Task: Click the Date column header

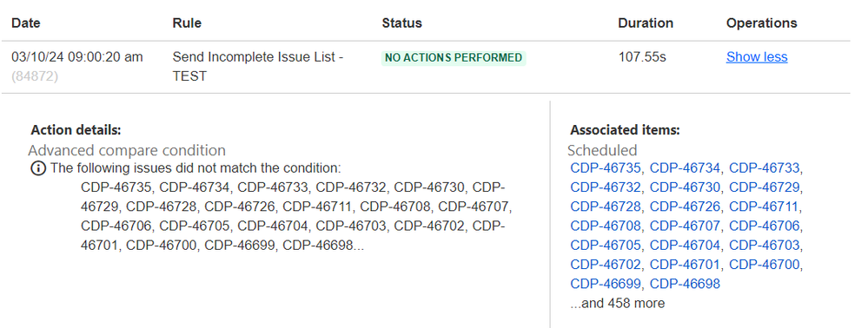Action: [x=26, y=23]
